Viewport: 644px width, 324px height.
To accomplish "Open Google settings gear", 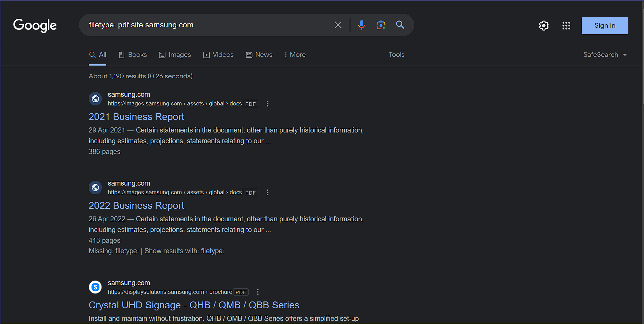I will (544, 26).
